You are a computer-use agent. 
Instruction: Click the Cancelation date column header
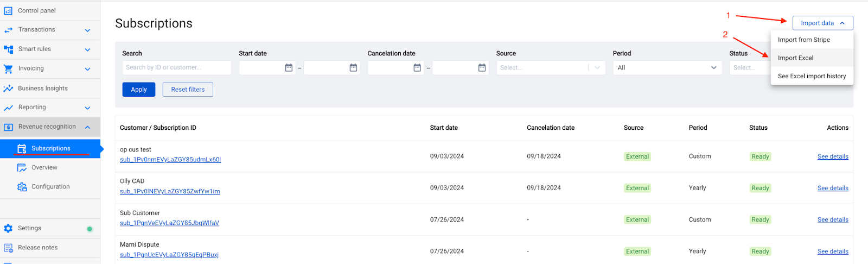click(551, 128)
